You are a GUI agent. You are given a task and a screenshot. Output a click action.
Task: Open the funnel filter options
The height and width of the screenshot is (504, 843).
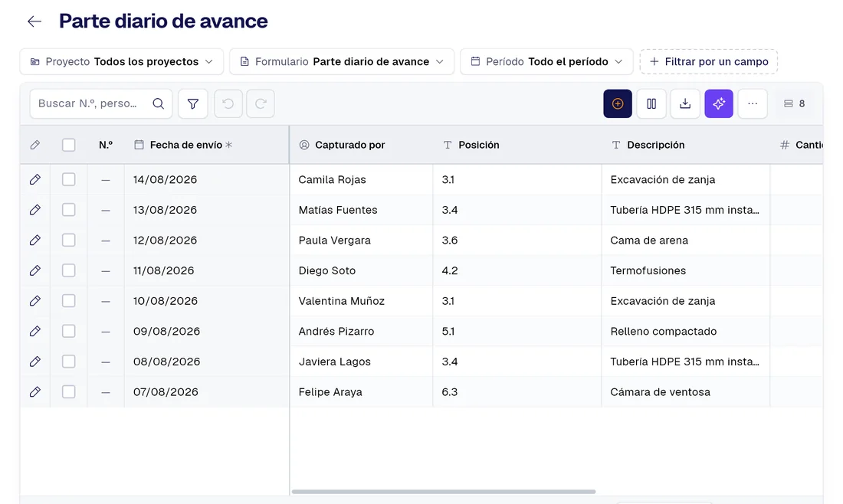tap(193, 103)
